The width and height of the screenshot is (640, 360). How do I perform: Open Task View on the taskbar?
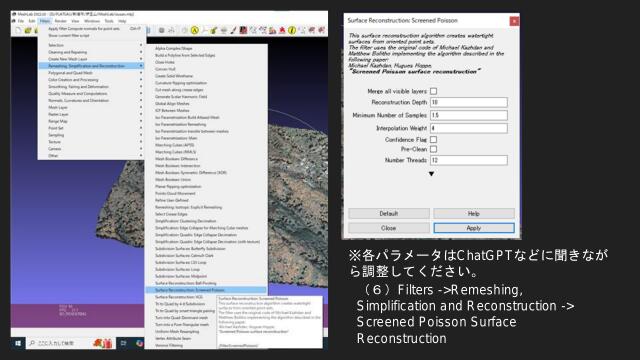124,343
